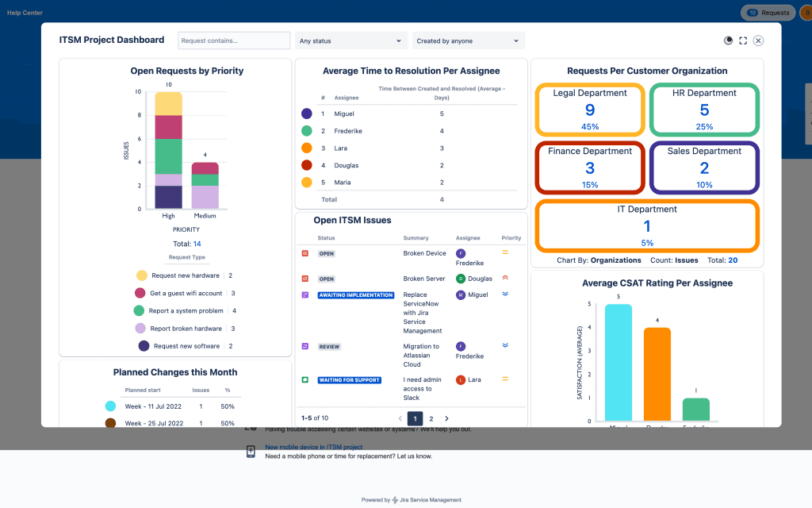Viewport: 812px width, 508px height.
Task: Go to next page of issues
Action: 446,418
